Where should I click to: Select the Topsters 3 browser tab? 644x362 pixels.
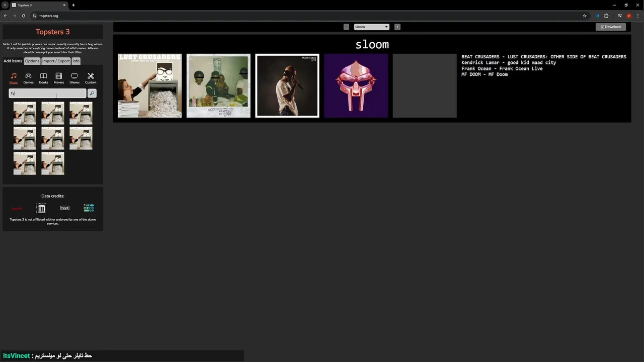39,5
